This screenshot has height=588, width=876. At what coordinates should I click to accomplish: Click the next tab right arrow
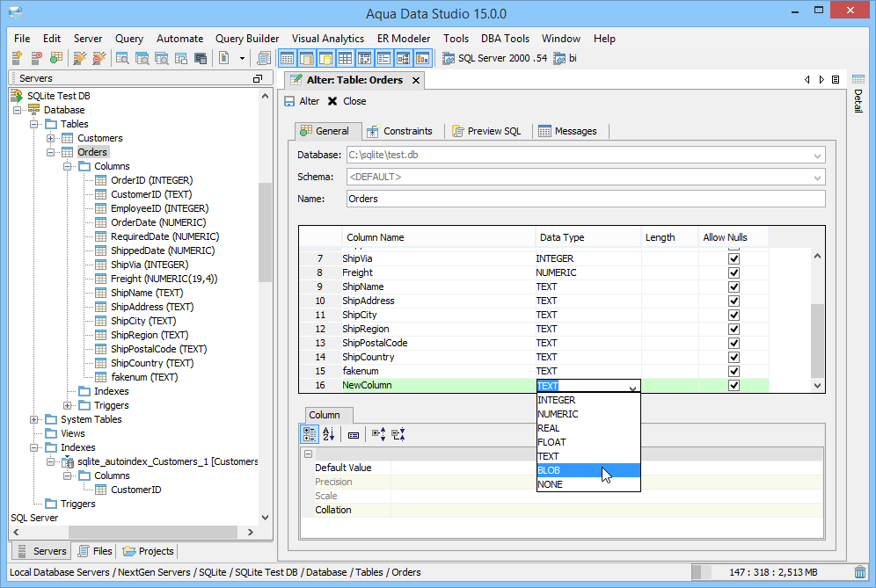pyautogui.click(x=821, y=79)
